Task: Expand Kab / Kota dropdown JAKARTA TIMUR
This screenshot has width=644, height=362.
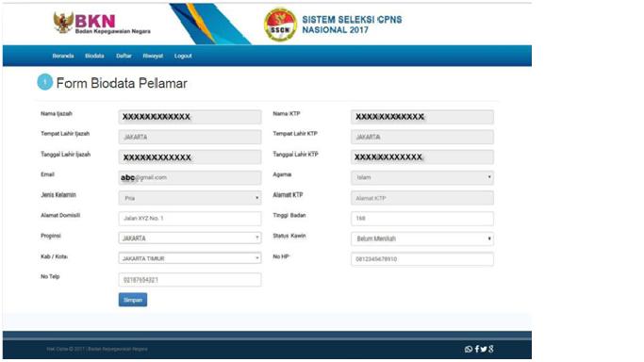Action: click(190, 258)
